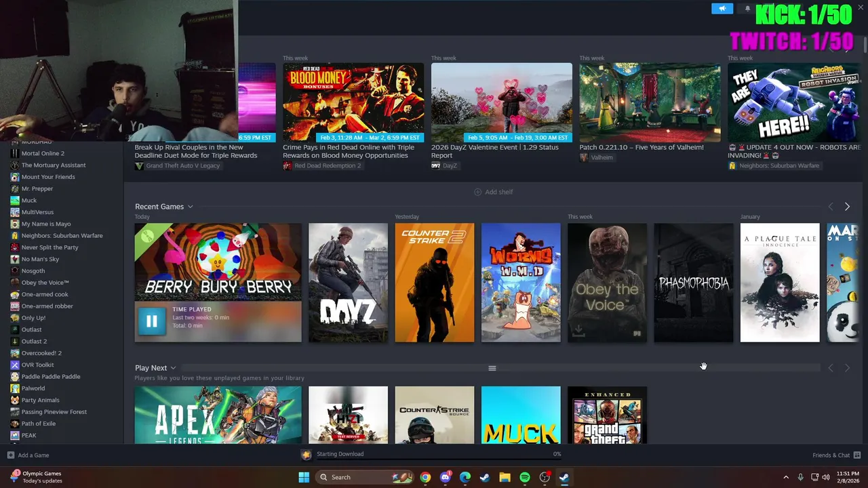Image resolution: width=868 pixels, height=488 pixels.
Task: Open Discord from the taskbar
Action: (446, 477)
